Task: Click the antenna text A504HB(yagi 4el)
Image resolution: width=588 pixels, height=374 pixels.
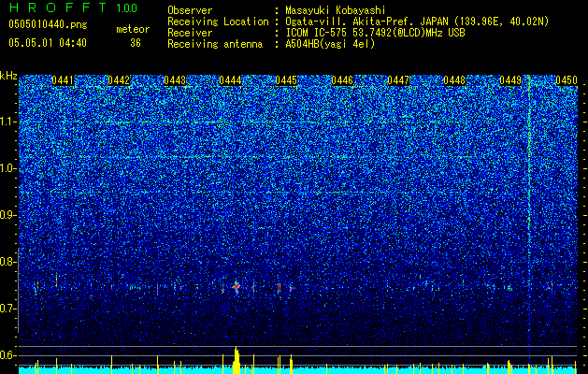Action: pos(330,44)
